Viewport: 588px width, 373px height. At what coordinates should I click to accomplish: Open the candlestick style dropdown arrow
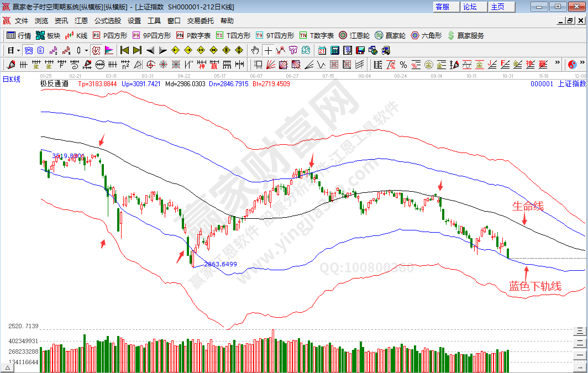pyautogui.click(x=86, y=50)
